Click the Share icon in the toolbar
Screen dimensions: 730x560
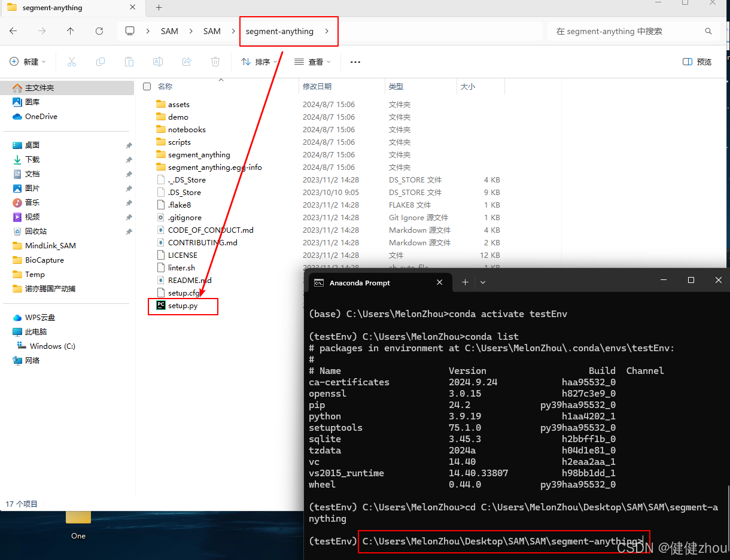pyautogui.click(x=187, y=62)
